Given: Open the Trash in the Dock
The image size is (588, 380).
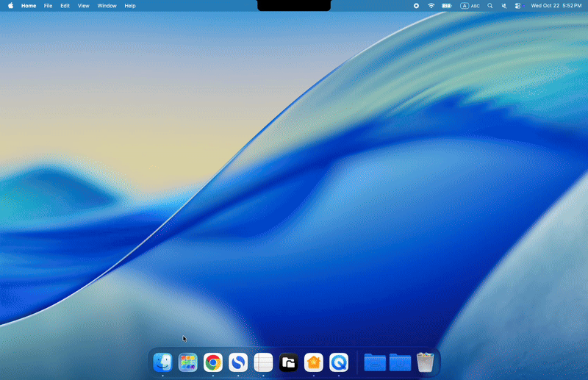Looking at the screenshot, I should pyautogui.click(x=425, y=362).
